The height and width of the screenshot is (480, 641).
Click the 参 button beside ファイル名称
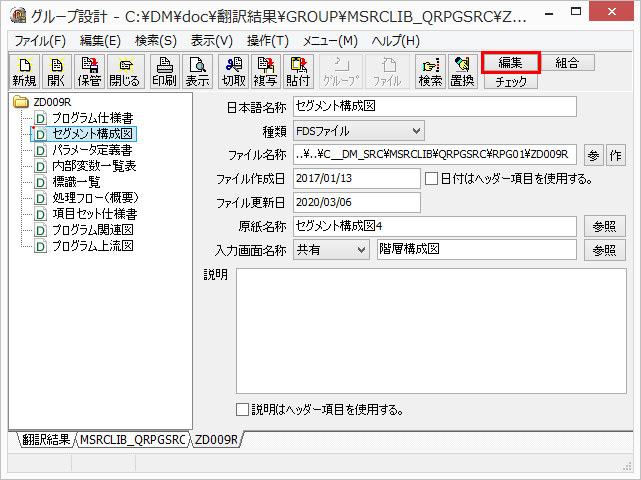(594, 155)
